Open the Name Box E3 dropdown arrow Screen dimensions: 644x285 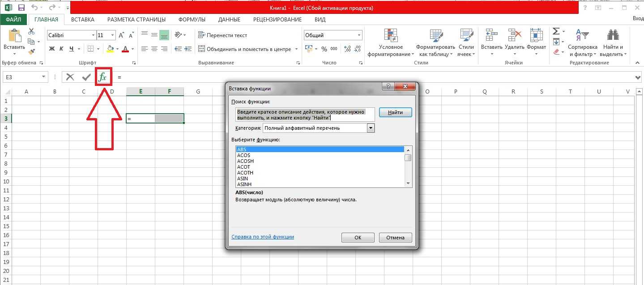click(x=43, y=77)
